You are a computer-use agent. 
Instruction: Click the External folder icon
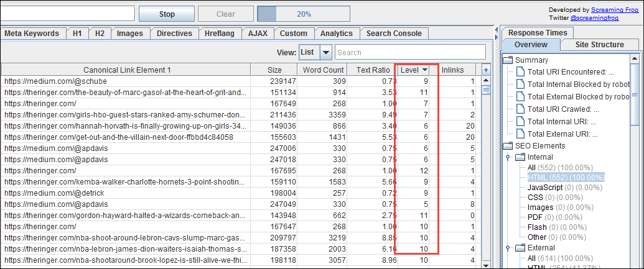pos(520,248)
